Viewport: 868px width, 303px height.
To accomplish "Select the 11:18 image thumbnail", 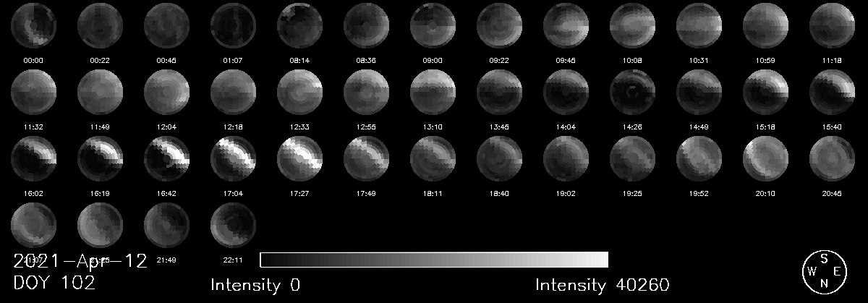I will point(832,27).
